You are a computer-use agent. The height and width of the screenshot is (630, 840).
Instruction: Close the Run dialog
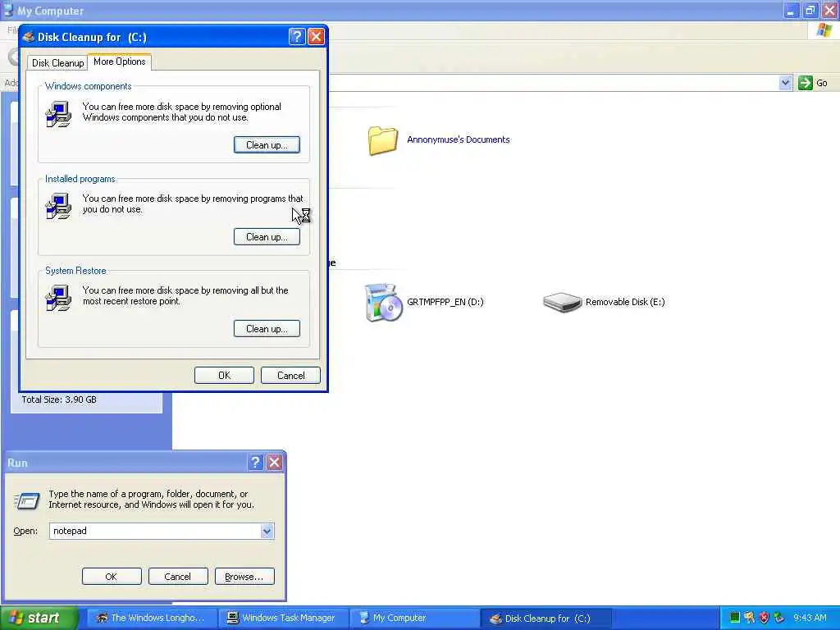coord(275,463)
